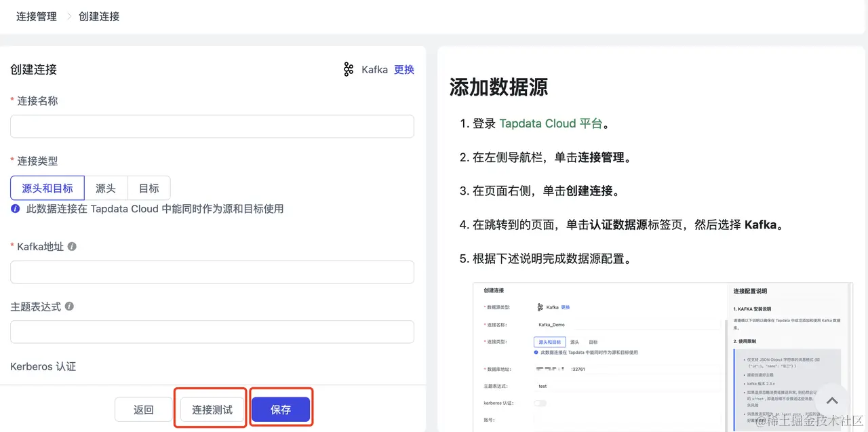Select 目标 connection type
The height and width of the screenshot is (432, 868).
(149, 188)
